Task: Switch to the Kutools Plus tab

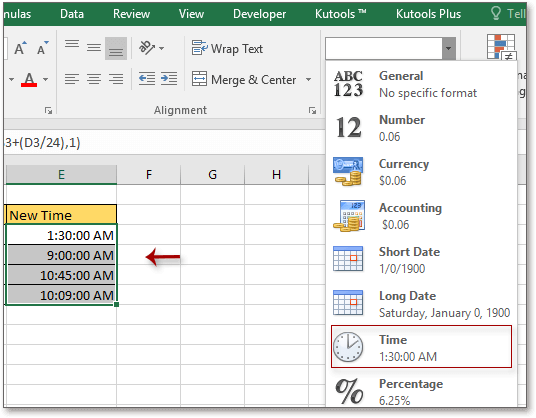Action: [x=428, y=14]
